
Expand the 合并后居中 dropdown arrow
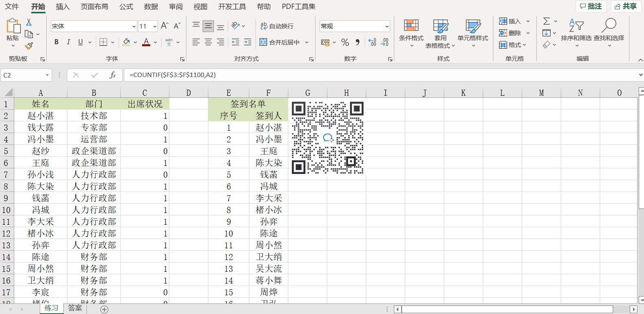click(307, 42)
